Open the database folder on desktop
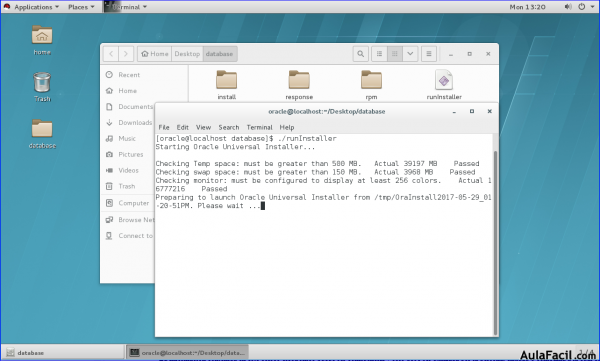Viewport: 600px width, 361px height. tap(42, 134)
